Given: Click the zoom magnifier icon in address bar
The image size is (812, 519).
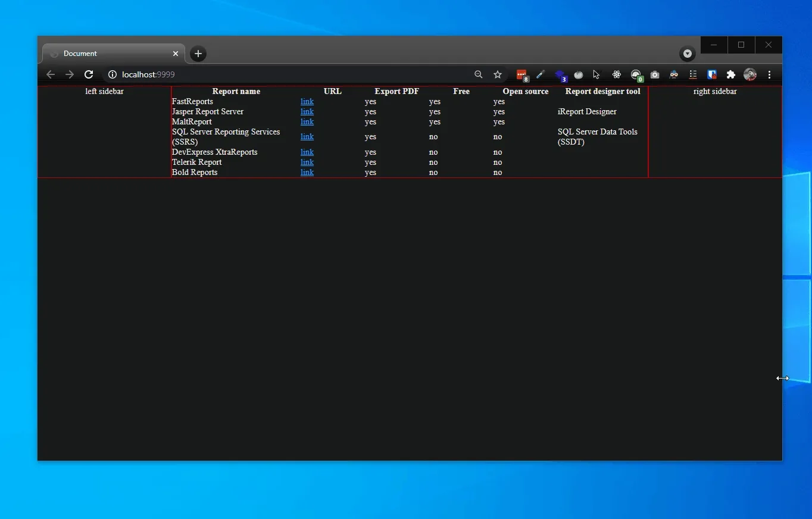Looking at the screenshot, I should (x=479, y=74).
